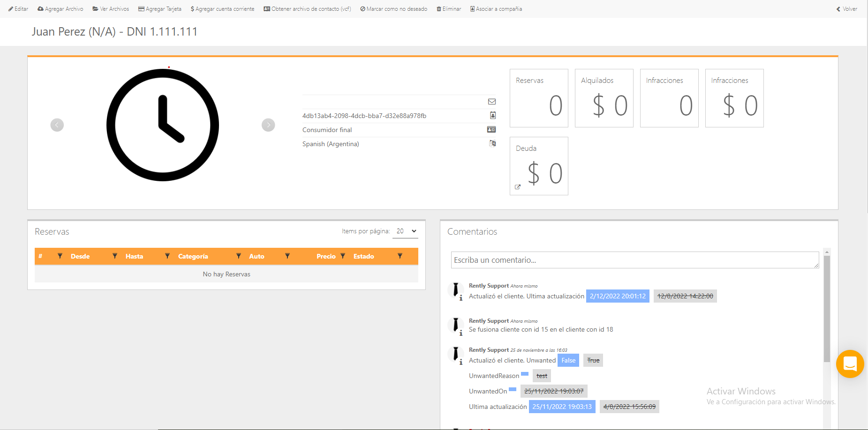This screenshot has height=430, width=868.
Task: Click the comment text input field
Action: 634,260
